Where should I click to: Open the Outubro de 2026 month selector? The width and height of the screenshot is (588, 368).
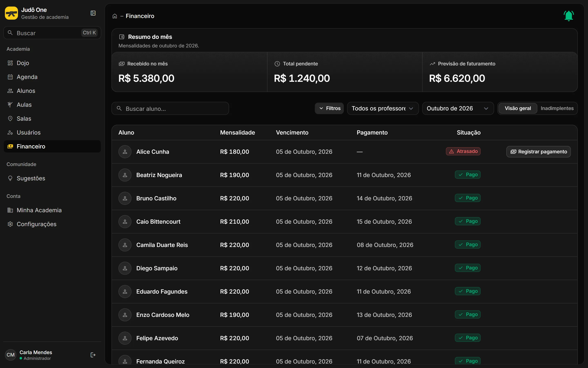tap(458, 108)
